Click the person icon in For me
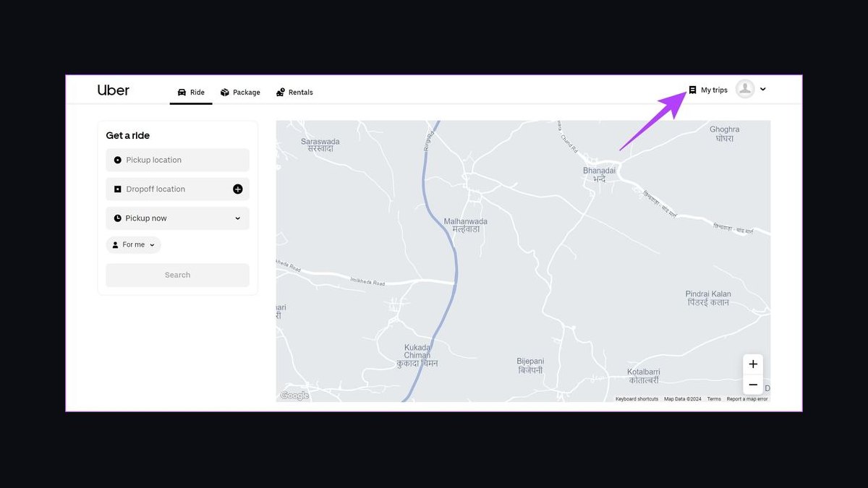The width and height of the screenshot is (868, 488). (115, 245)
